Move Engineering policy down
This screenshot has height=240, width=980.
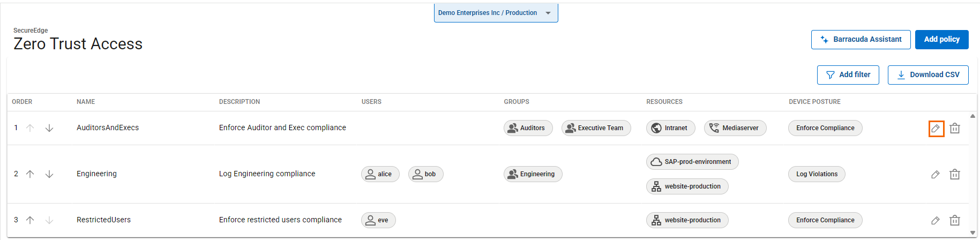click(49, 174)
